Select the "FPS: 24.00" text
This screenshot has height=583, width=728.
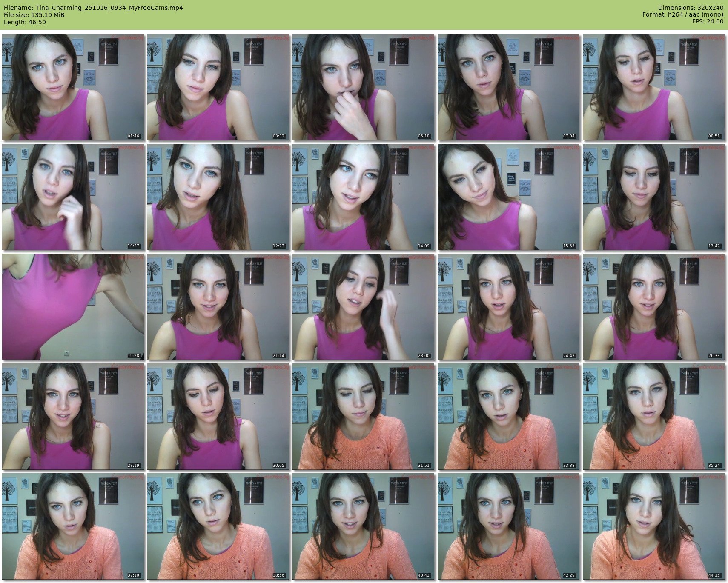pyautogui.click(x=708, y=22)
